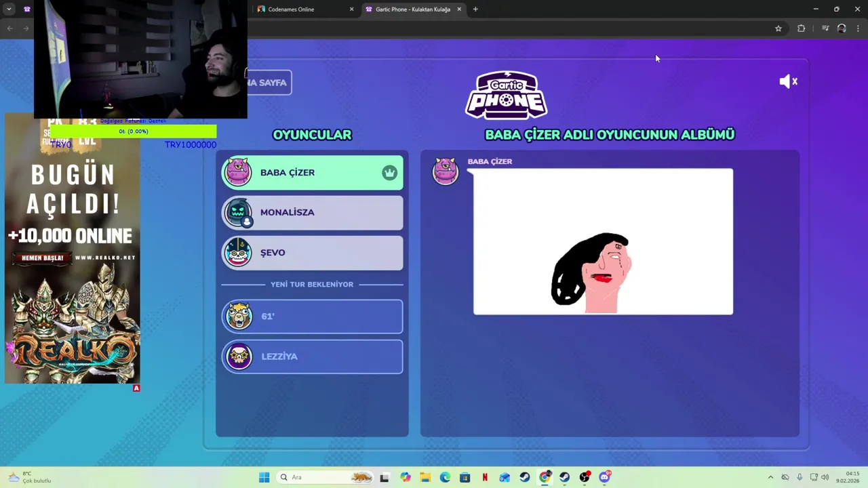The image size is (868, 488).
Task: Bookmark this page with the star icon
Action: (x=778, y=28)
